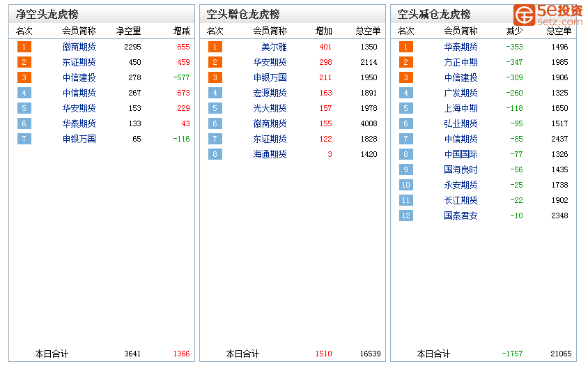
Task: Click the 增减 column header
Action: [x=182, y=31]
